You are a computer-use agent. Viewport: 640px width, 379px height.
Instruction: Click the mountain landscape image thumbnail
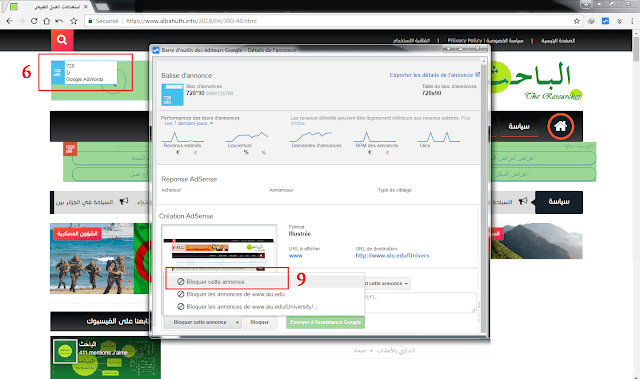pos(537,241)
